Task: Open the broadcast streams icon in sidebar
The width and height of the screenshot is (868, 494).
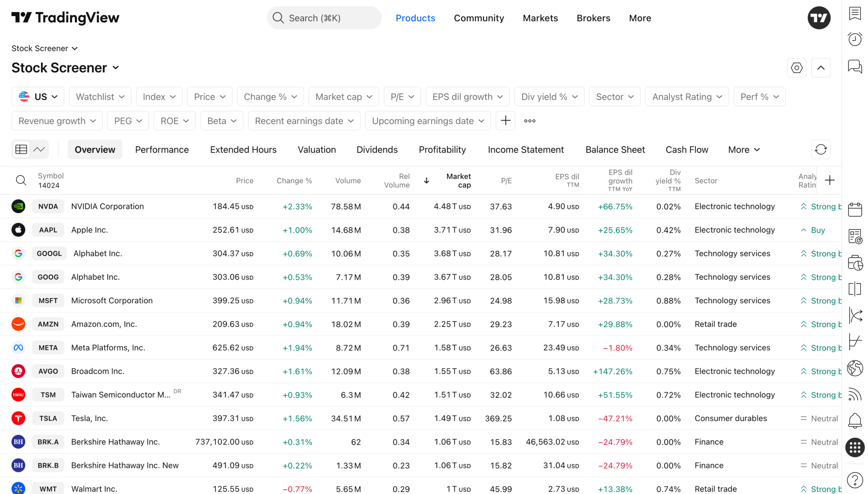Action: 855,395
